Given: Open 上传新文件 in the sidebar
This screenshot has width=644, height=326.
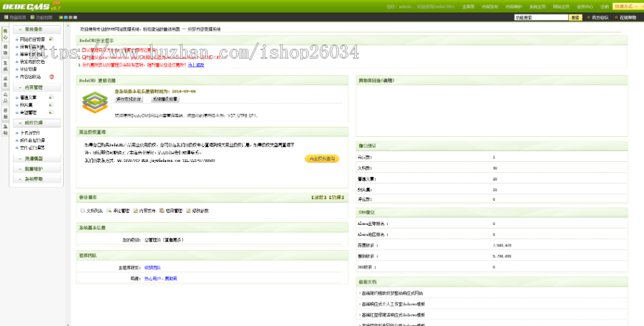Looking at the screenshot, I should coord(30,133).
